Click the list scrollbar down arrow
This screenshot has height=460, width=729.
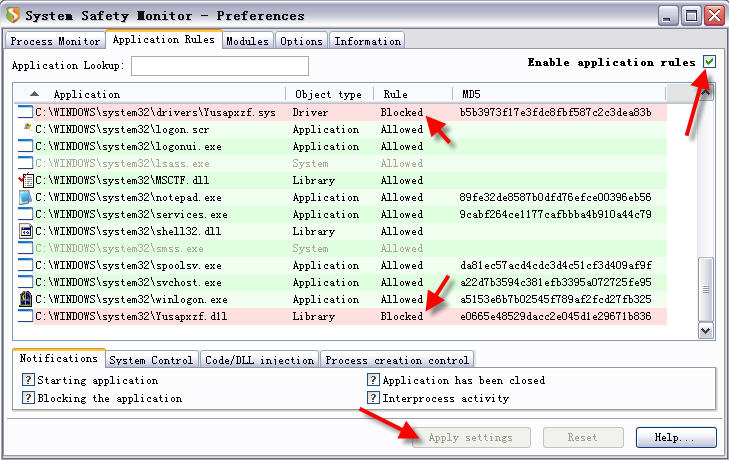pos(706,331)
